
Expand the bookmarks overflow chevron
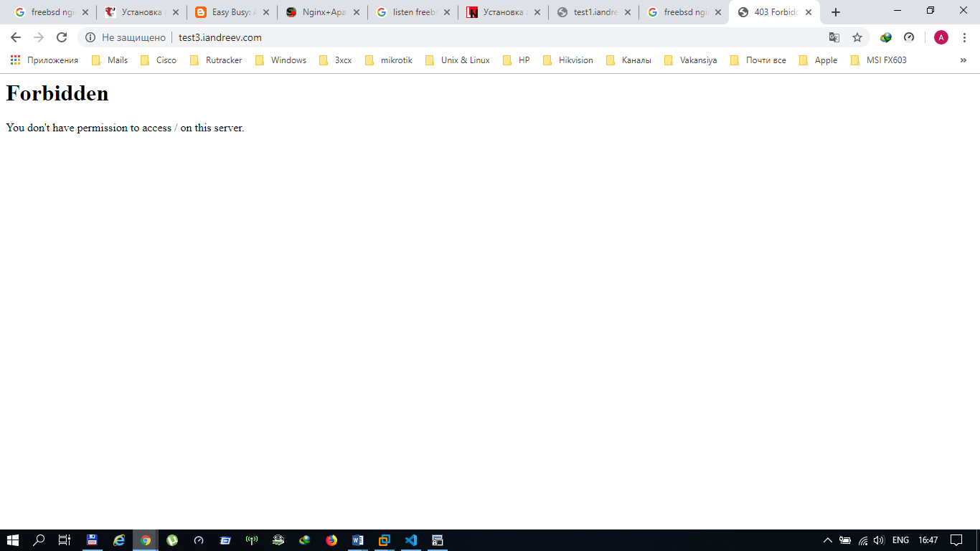(963, 60)
